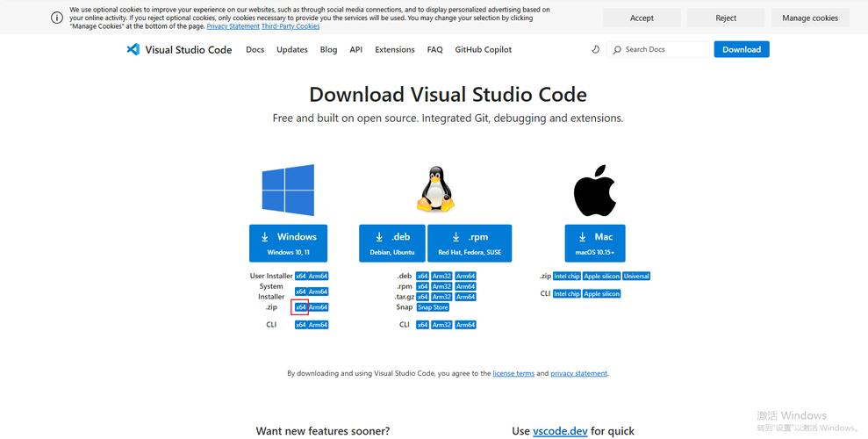The image size is (868, 439).
Task: Accept the optional cookies
Action: [x=642, y=18]
